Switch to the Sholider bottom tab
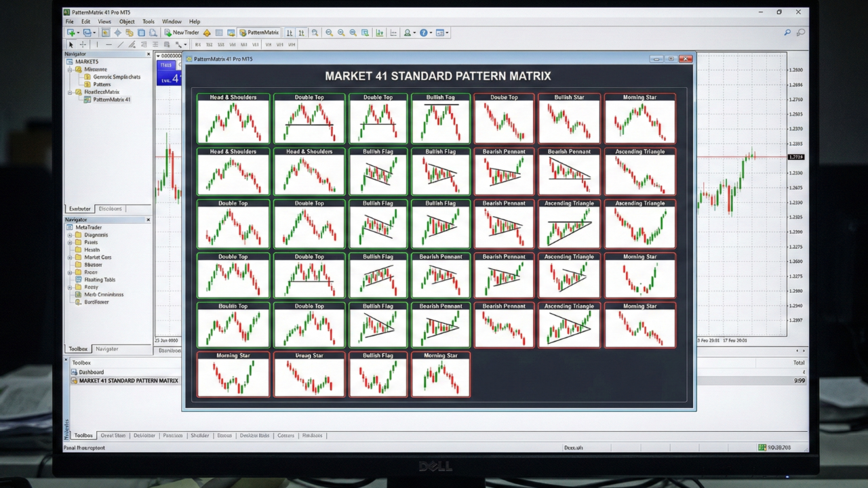Image resolution: width=868 pixels, height=488 pixels. click(199, 435)
